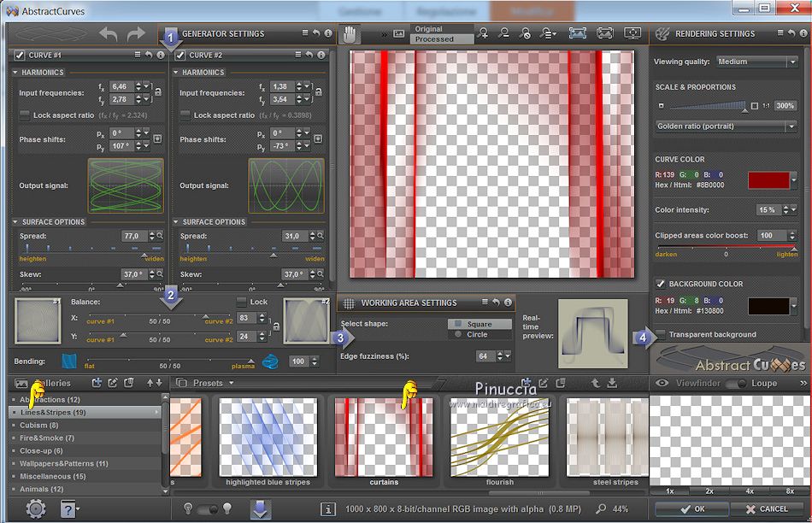Collapse Curve #1 Harmonics section
This screenshot has height=523, width=812.
click(x=15, y=72)
